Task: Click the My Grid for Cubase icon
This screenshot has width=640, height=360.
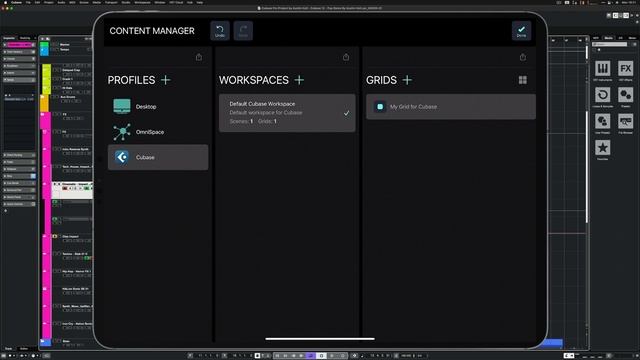Action: (x=380, y=107)
